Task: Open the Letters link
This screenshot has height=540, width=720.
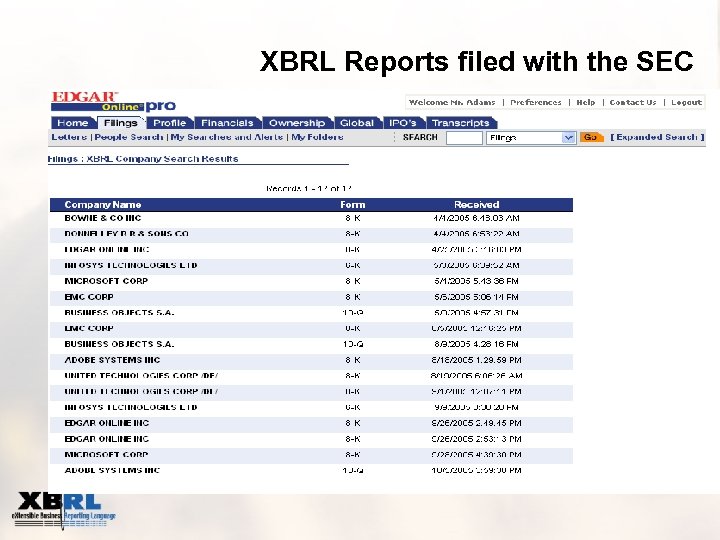Action: (69, 137)
